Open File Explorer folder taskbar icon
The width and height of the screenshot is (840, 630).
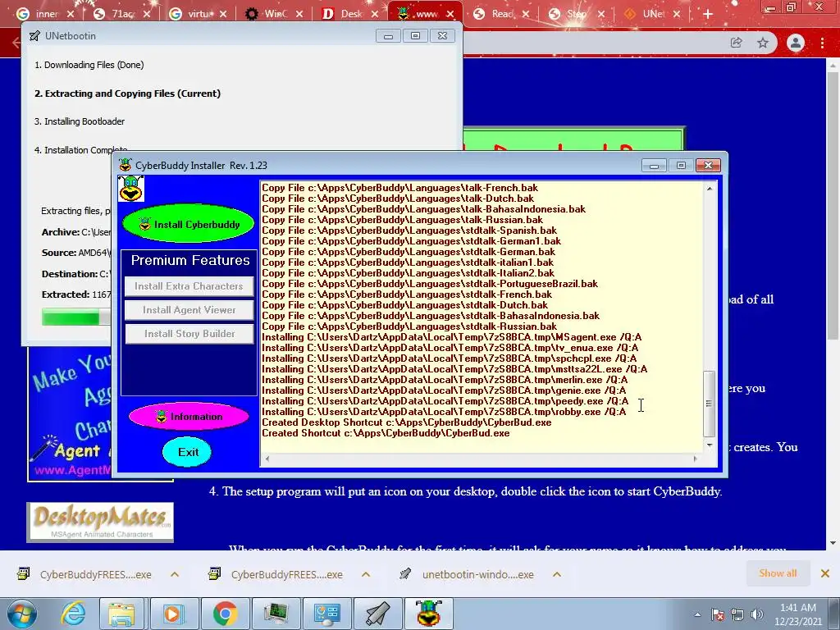pyautogui.click(x=121, y=614)
